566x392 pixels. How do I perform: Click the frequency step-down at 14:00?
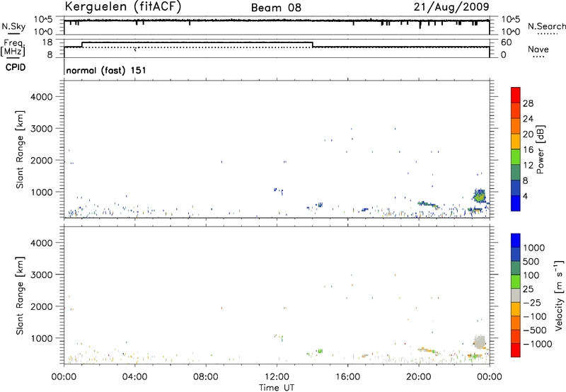(x=313, y=45)
